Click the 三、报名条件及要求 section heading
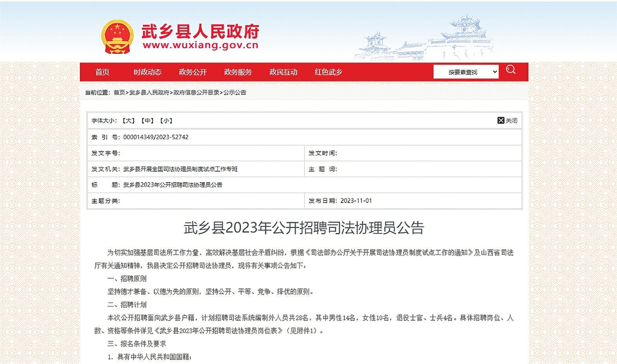This screenshot has width=617, height=364. 136,343
